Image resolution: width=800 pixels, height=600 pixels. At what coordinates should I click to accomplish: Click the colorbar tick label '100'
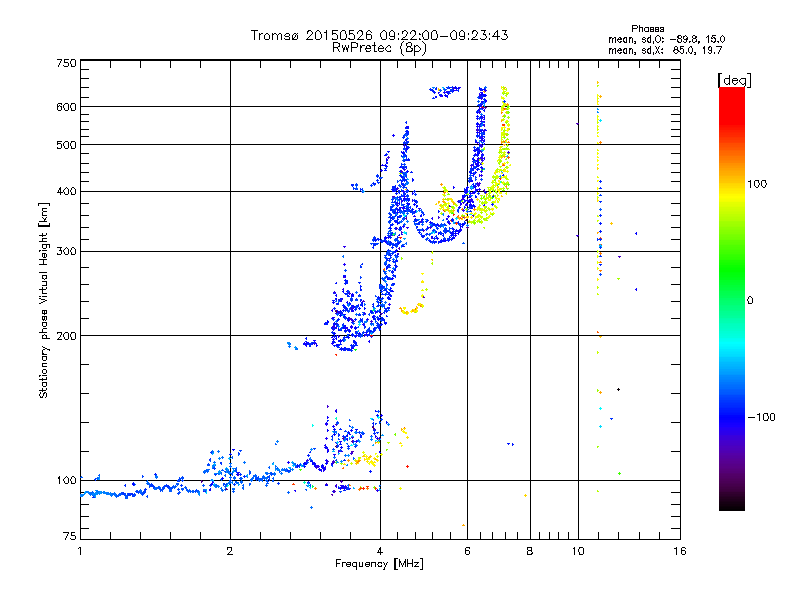[757, 184]
